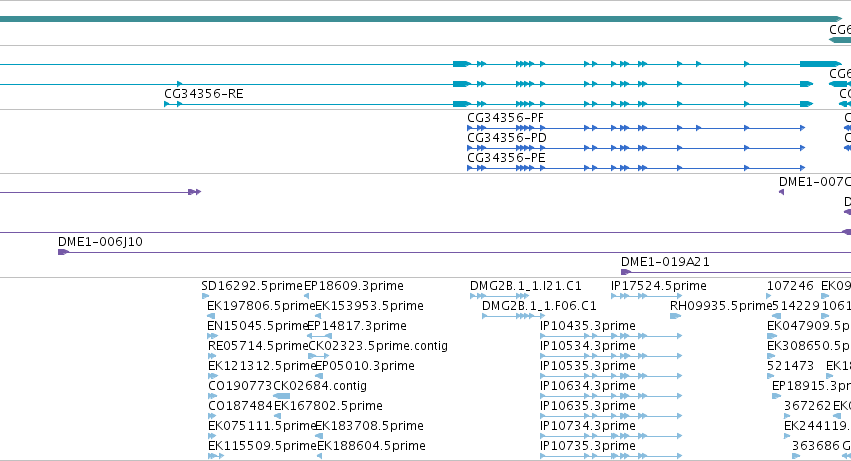This screenshot has width=851, height=461.
Task: Select the SD16292.5prime EST feature
Action: coord(252,286)
